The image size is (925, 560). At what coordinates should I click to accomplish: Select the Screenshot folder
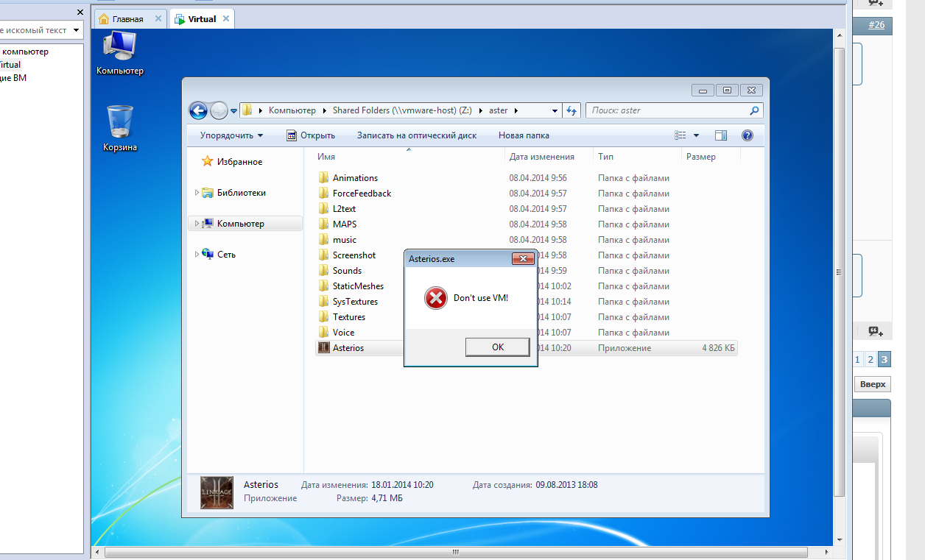(x=354, y=255)
